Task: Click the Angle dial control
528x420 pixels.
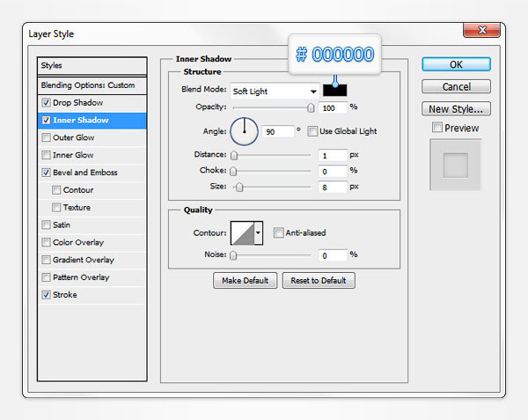Action: tap(244, 131)
